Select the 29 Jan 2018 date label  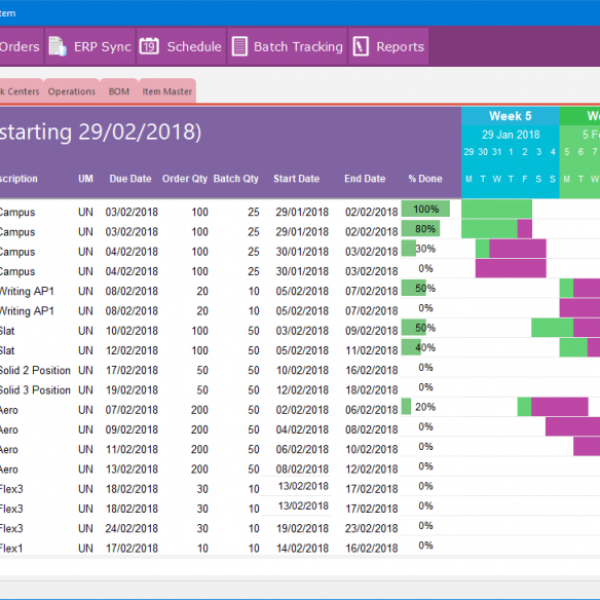click(509, 134)
